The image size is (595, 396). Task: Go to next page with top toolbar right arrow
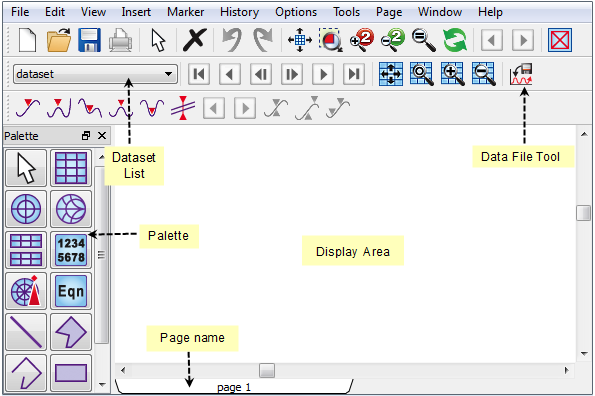click(523, 40)
